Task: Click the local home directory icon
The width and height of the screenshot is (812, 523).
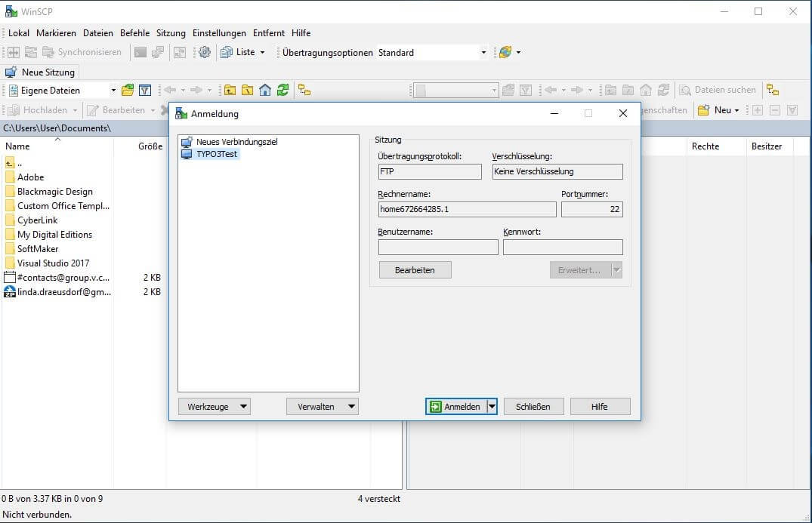Action: (265, 90)
